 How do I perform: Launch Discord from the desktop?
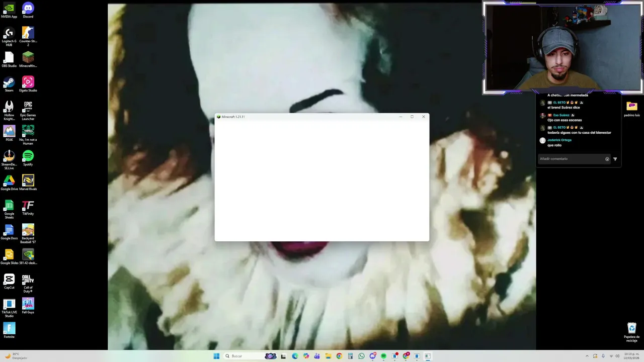click(28, 10)
